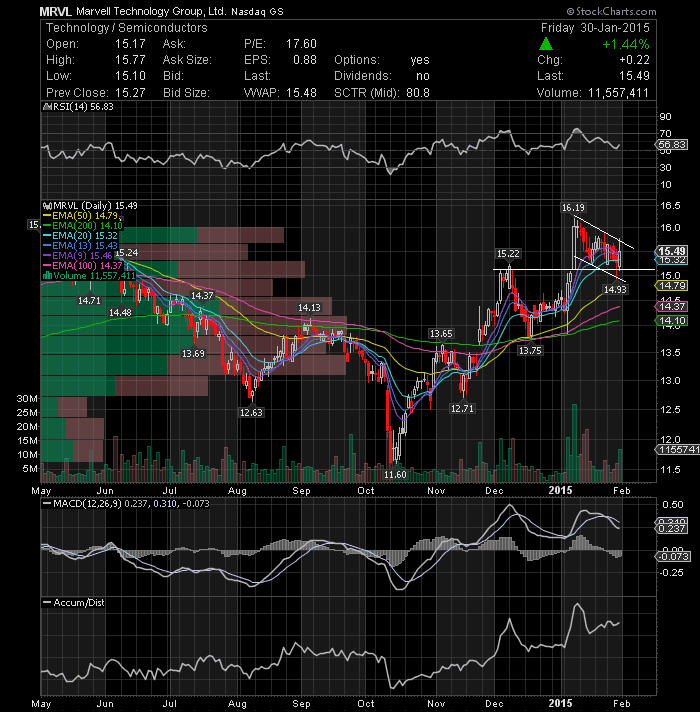Select the Marvell Technology Group, Ltd. name
Screen dimensions: 700x712
151,11
